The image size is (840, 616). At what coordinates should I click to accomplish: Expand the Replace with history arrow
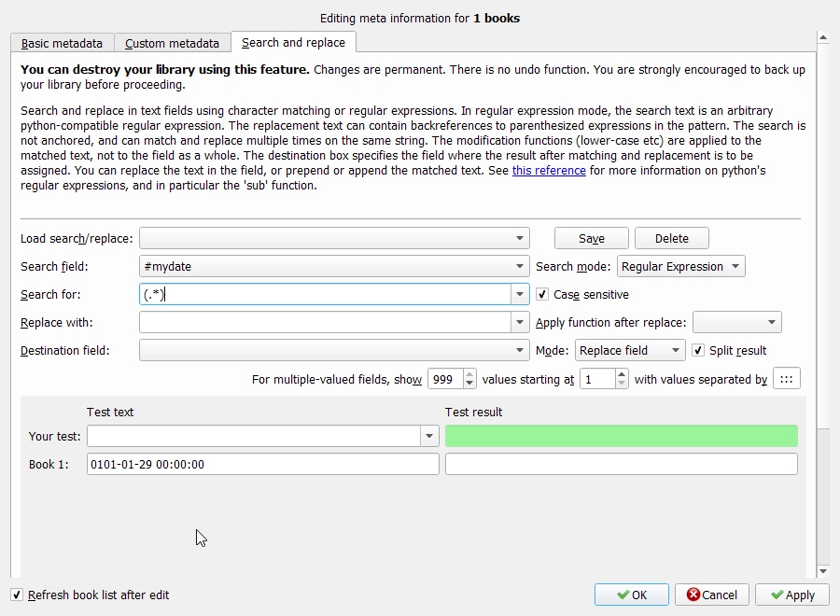coord(520,322)
